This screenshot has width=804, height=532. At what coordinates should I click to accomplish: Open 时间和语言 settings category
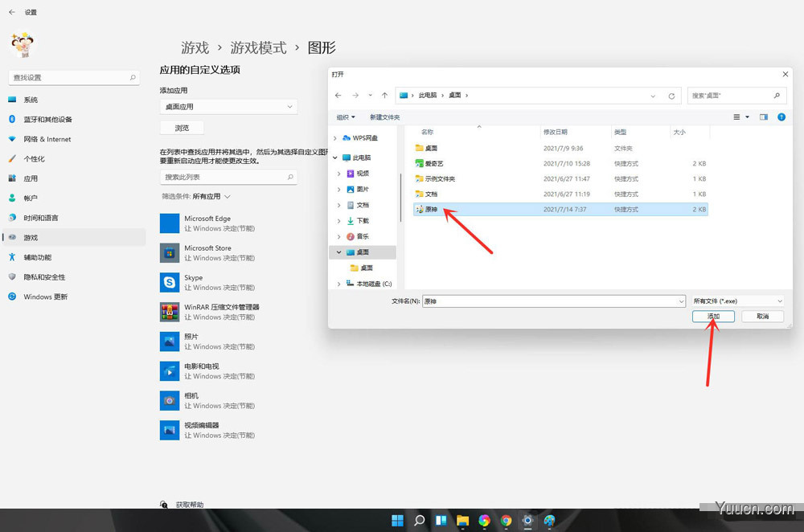[40, 218]
